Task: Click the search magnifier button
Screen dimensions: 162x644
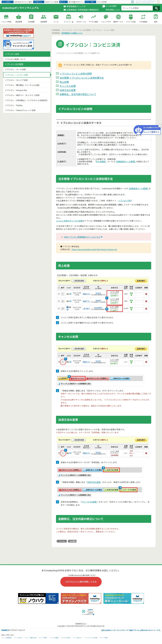Action: [156, 8]
